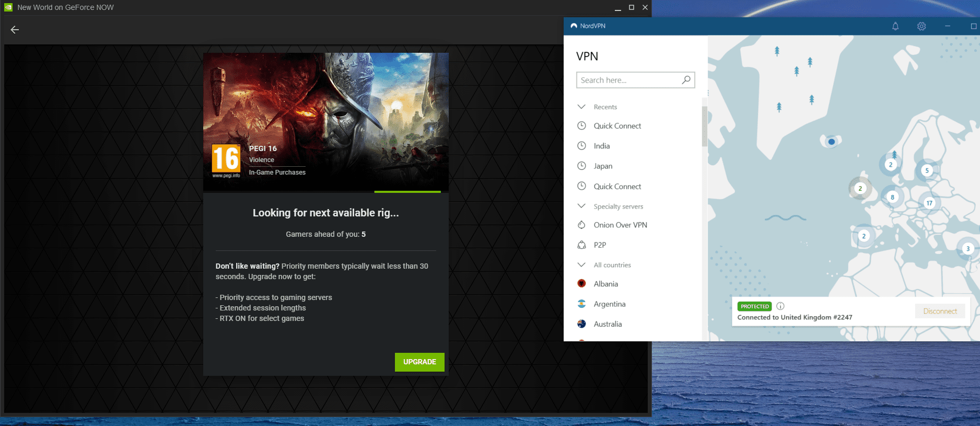The width and height of the screenshot is (980, 426).
Task: Collapse the Recents section
Action: pyautogui.click(x=581, y=107)
